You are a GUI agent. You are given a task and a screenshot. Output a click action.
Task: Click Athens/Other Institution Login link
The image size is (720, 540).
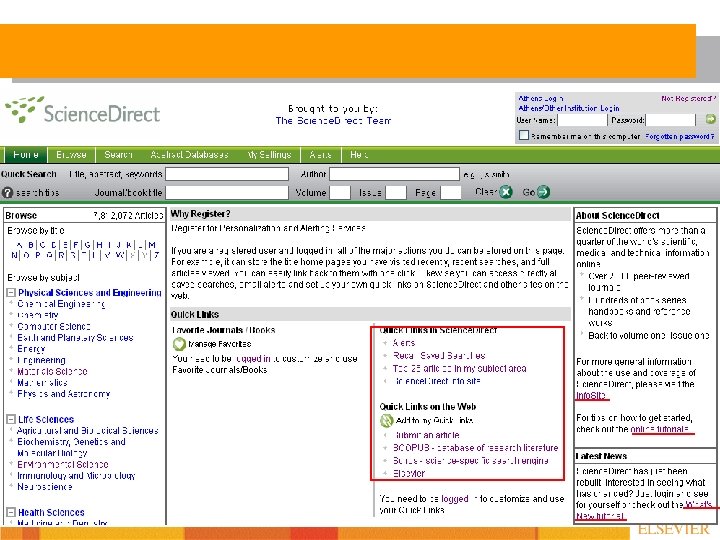pyautogui.click(x=569, y=108)
